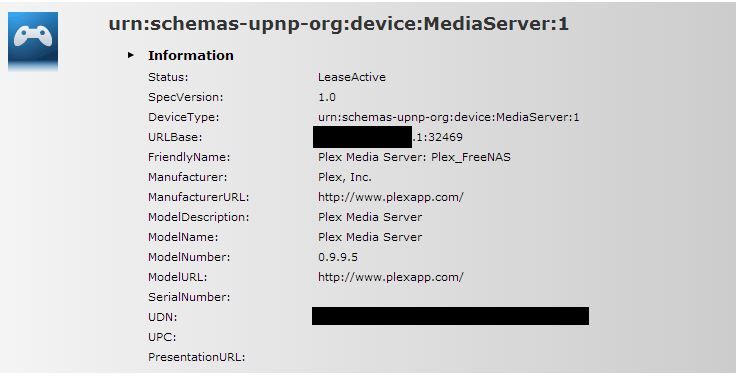744x383 pixels.
Task: Collapse the Information section triangle
Action: coord(131,55)
